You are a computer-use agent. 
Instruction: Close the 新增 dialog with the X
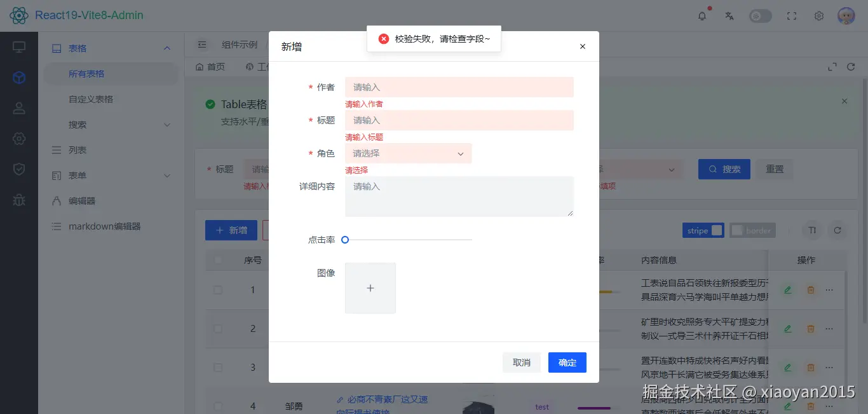tap(583, 46)
